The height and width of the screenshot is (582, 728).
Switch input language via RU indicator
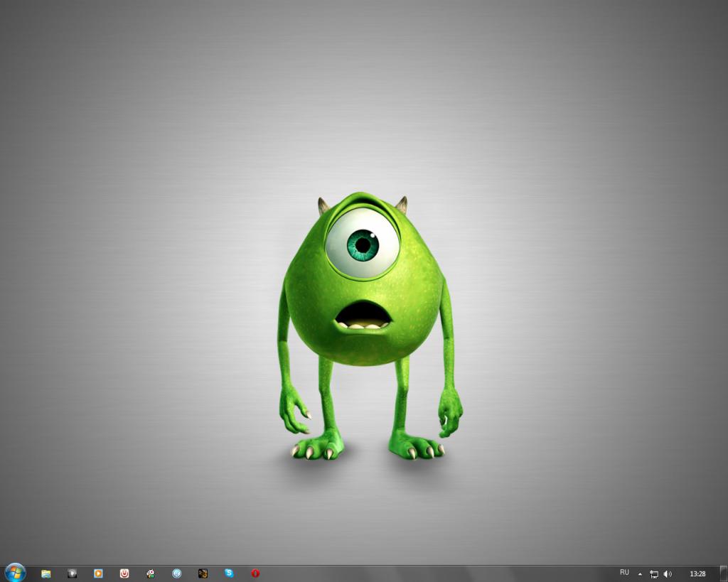(x=624, y=573)
